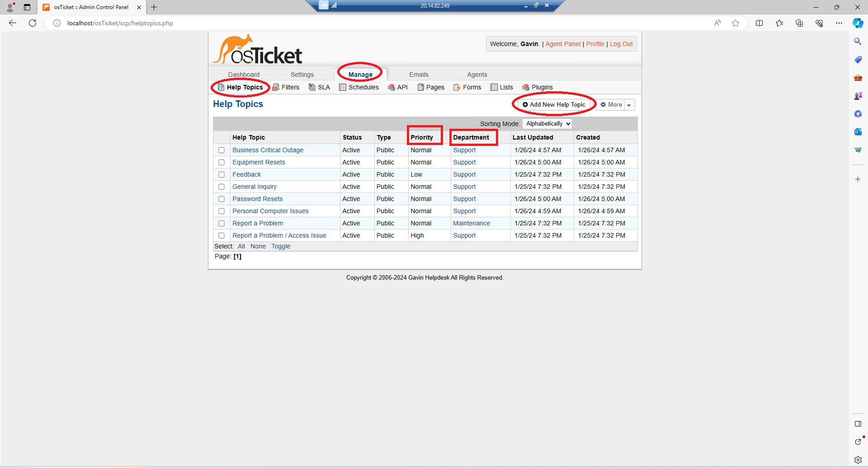Open the browser tab actions menu
The width and height of the screenshot is (868, 468).
point(27,7)
